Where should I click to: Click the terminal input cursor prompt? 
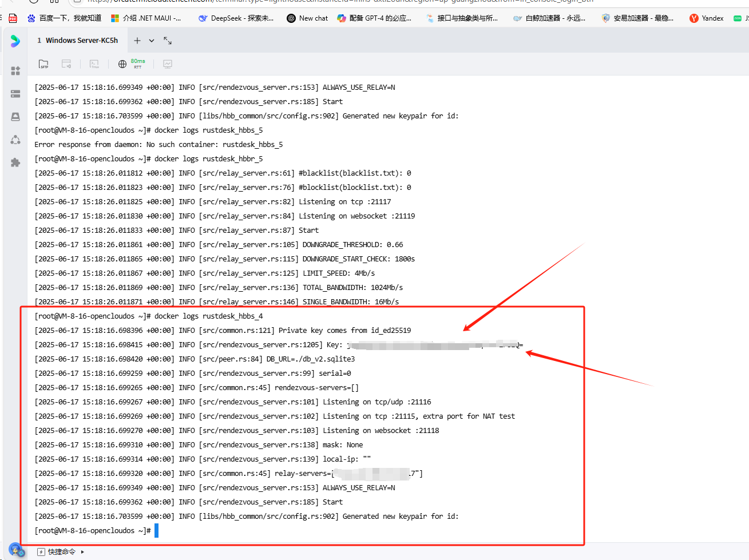point(156,531)
